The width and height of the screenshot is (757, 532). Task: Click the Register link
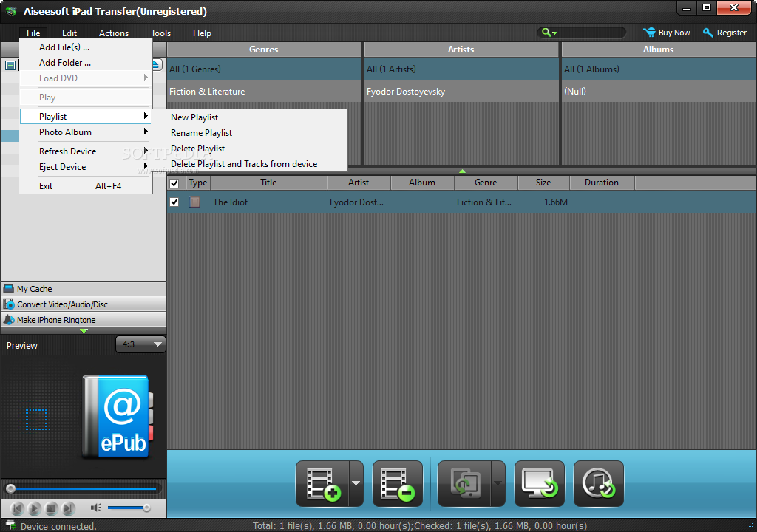pyautogui.click(x=731, y=33)
